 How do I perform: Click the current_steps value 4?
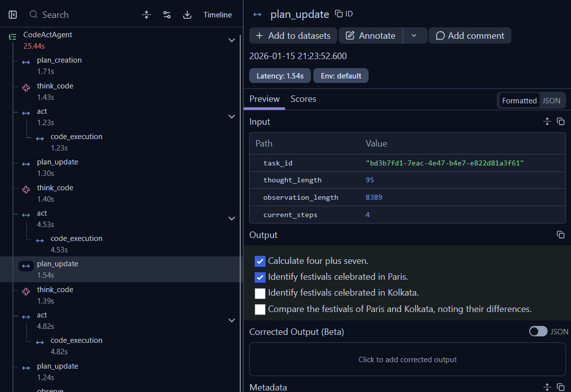pos(368,215)
